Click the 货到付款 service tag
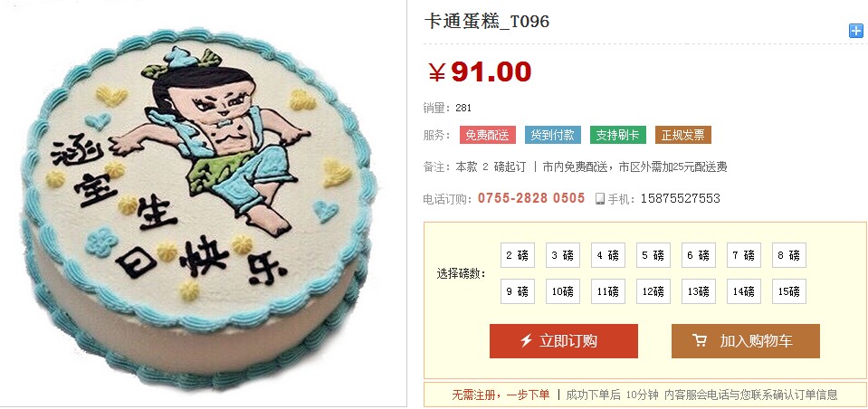Image resolution: width=868 pixels, height=409 pixels. point(552,135)
